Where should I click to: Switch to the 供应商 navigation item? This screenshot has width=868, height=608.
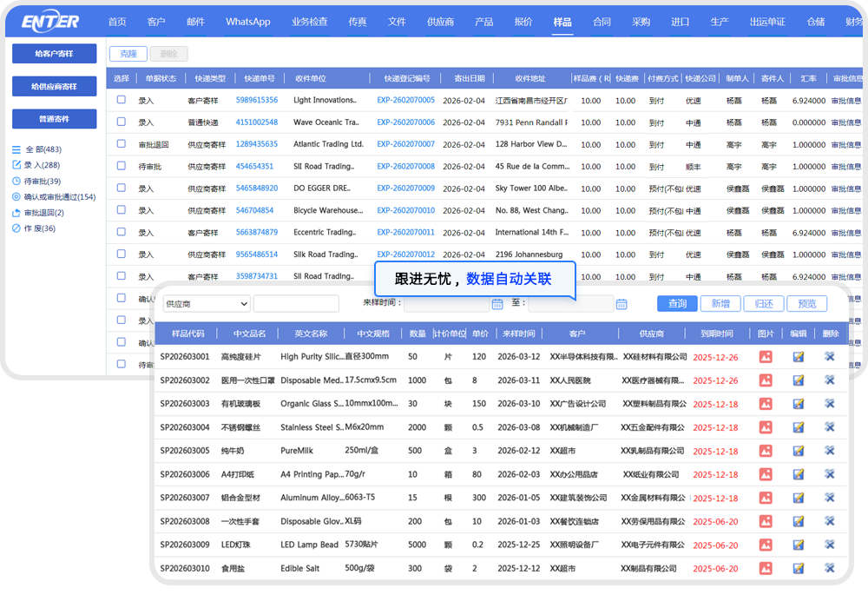tap(440, 22)
